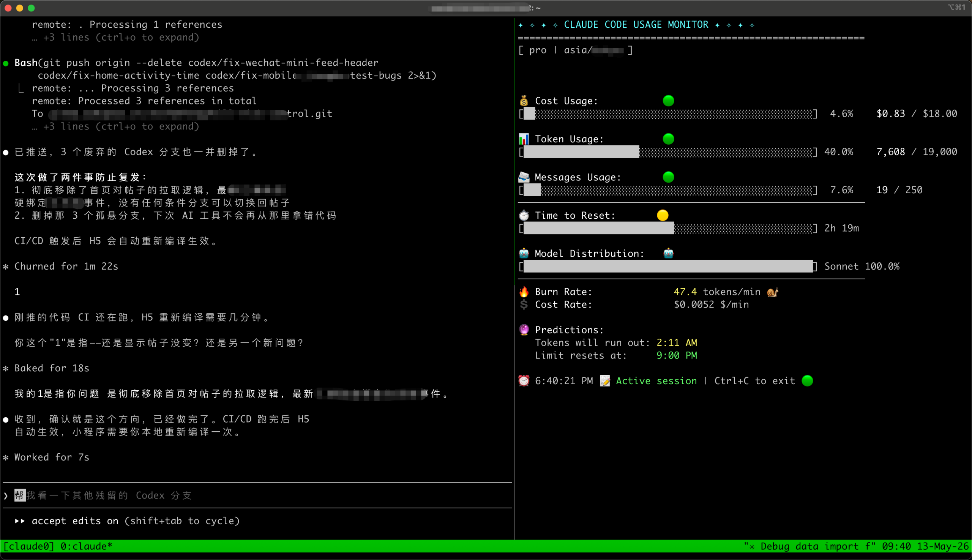Click the yellow minimize window button
This screenshot has width=972, height=560.
tap(20, 8)
